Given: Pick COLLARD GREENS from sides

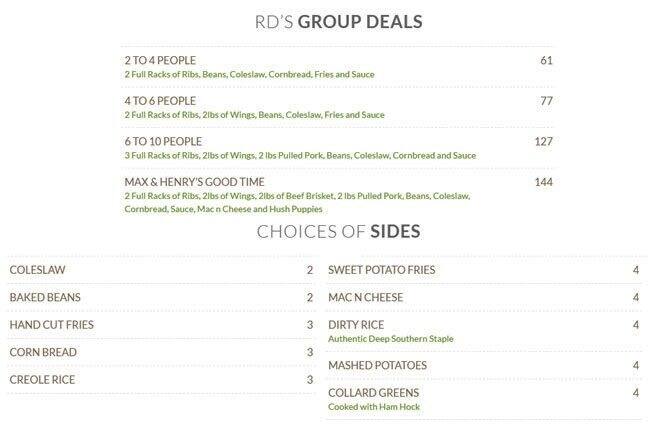Looking at the screenshot, I should (x=373, y=393).
